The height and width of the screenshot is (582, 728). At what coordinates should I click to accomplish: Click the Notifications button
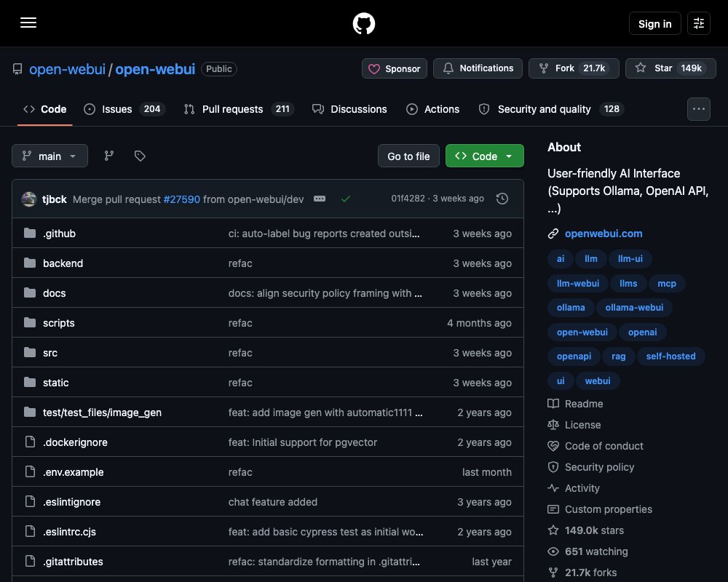(478, 68)
